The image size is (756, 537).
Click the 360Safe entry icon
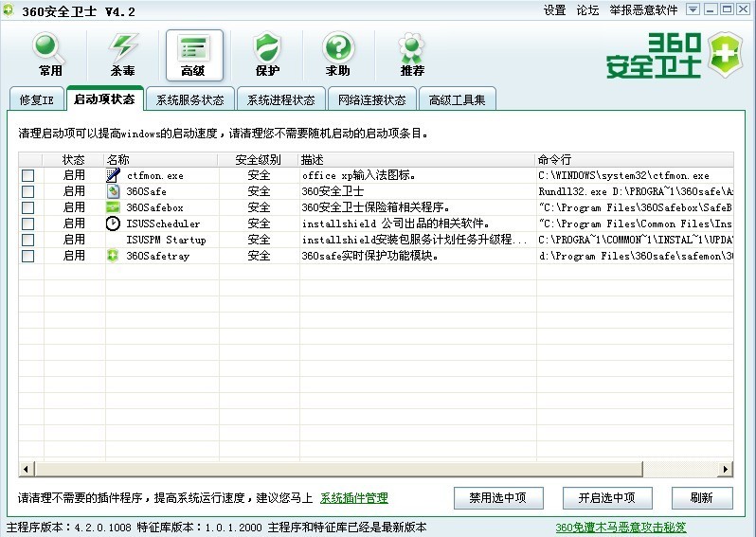(113, 191)
